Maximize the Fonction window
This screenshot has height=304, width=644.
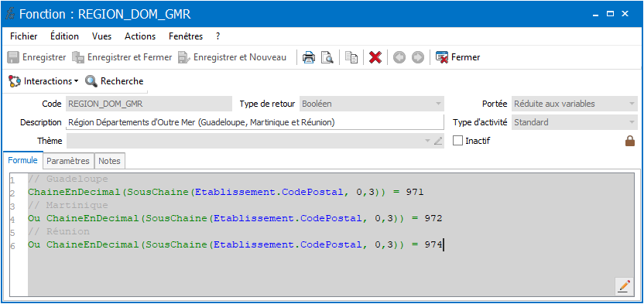(610, 15)
